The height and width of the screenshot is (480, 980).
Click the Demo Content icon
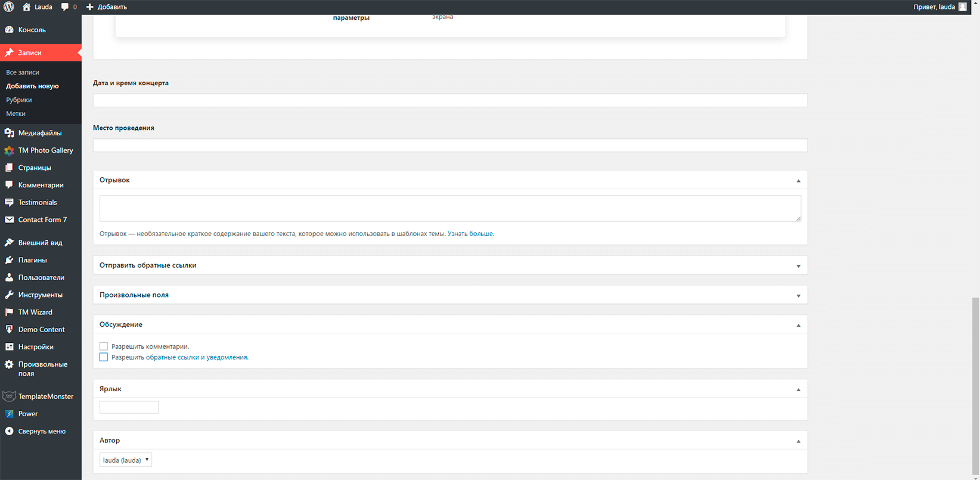(9, 329)
